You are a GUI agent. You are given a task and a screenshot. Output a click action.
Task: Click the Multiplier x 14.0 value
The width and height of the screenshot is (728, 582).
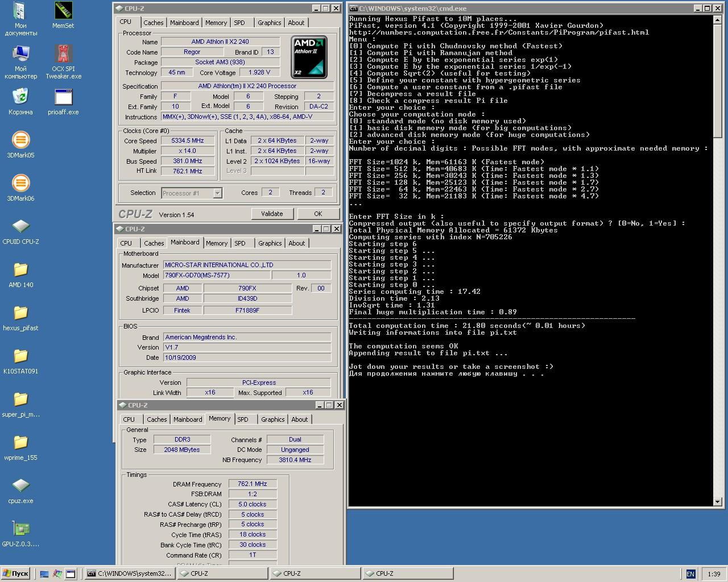(188, 151)
